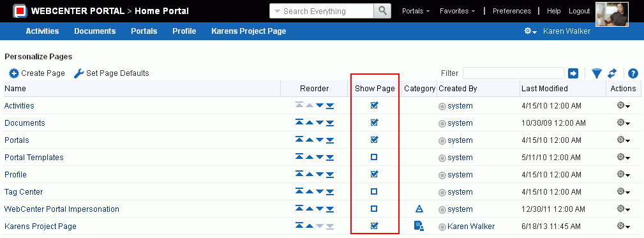
Task: Open the help question mark icon
Action: point(633,73)
